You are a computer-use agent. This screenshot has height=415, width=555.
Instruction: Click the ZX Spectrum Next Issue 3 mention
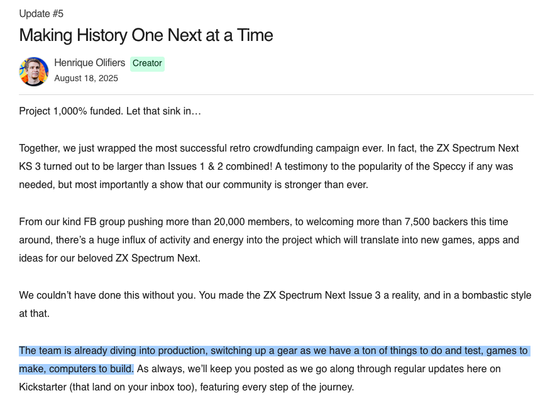(322, 295)
